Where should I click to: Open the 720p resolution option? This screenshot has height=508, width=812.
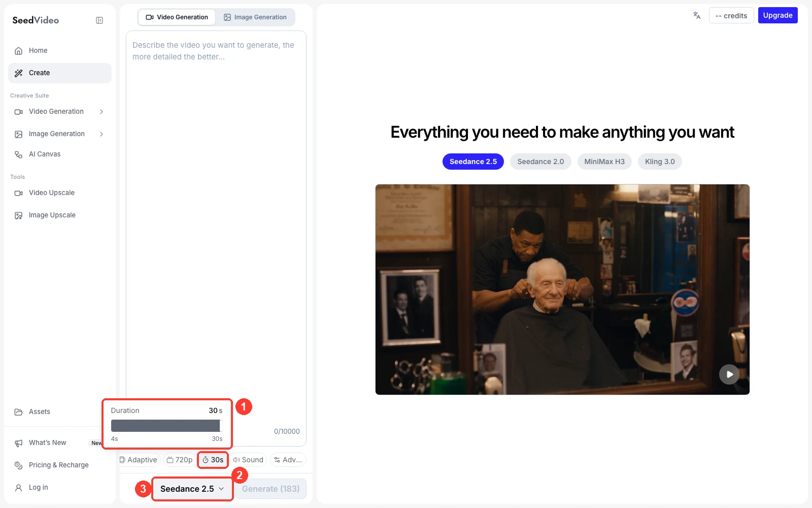[x=180, y=460]
